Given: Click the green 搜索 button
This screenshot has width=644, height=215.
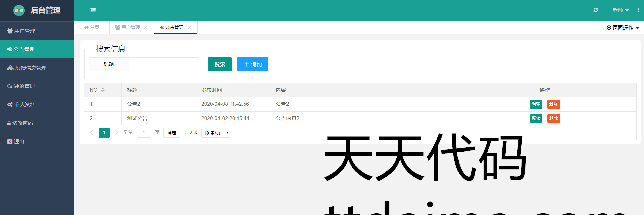Looking at the screenshot, I should point(219,64).
